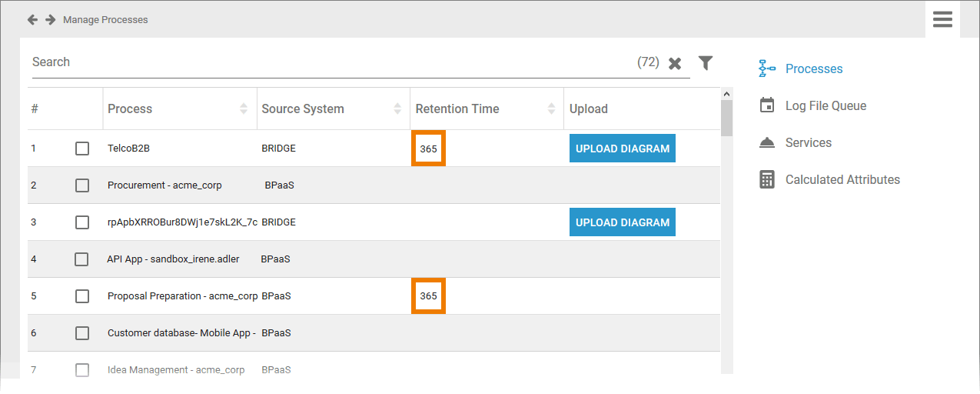The width and height of the screenshot is (980, 394).
Task: Click the forward arrow icon
Action: point(51,20)
